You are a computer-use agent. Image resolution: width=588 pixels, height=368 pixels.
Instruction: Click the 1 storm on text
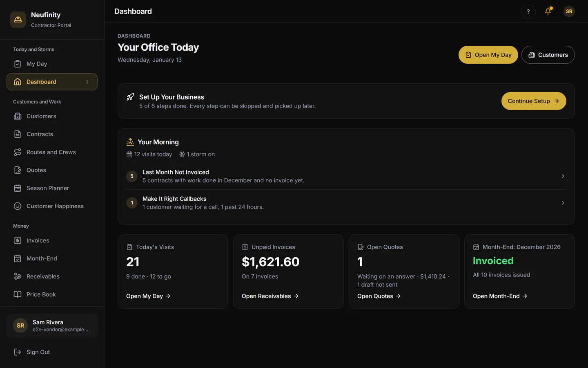pos(200,154)
